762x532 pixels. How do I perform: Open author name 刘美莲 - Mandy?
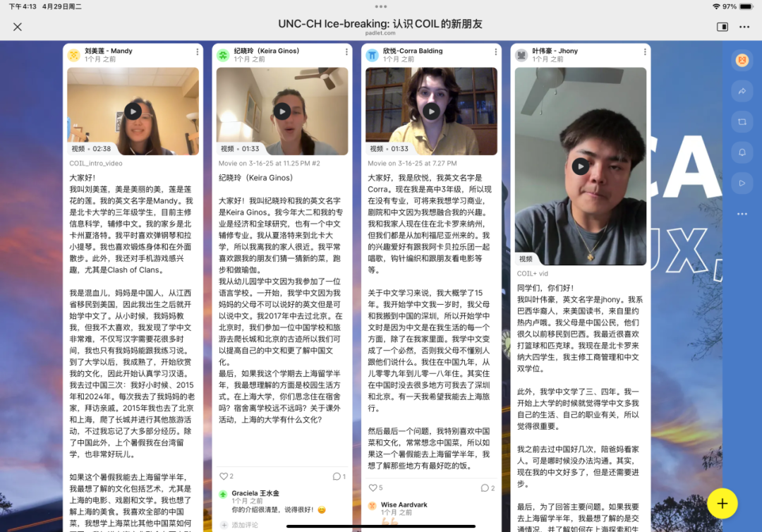coord(109,51)
